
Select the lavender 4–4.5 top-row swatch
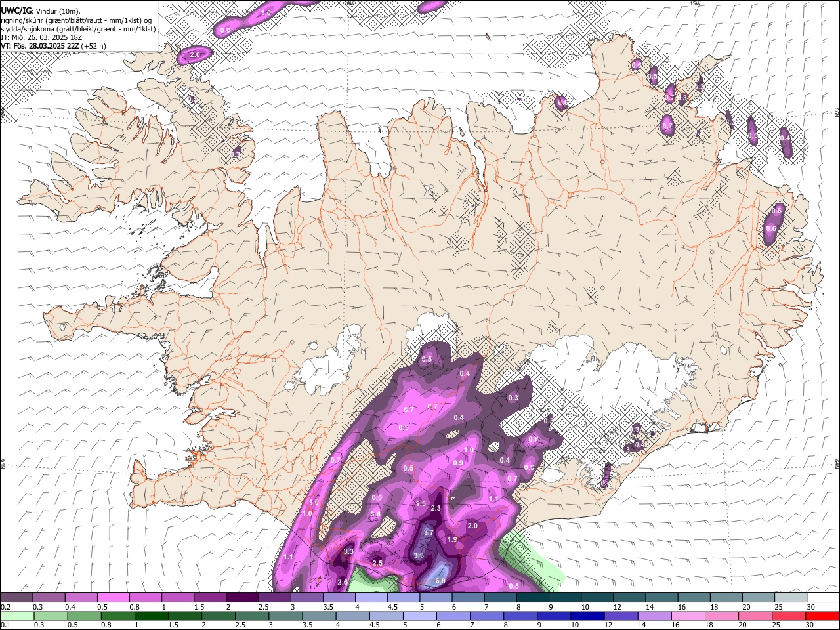coord(370,598)
